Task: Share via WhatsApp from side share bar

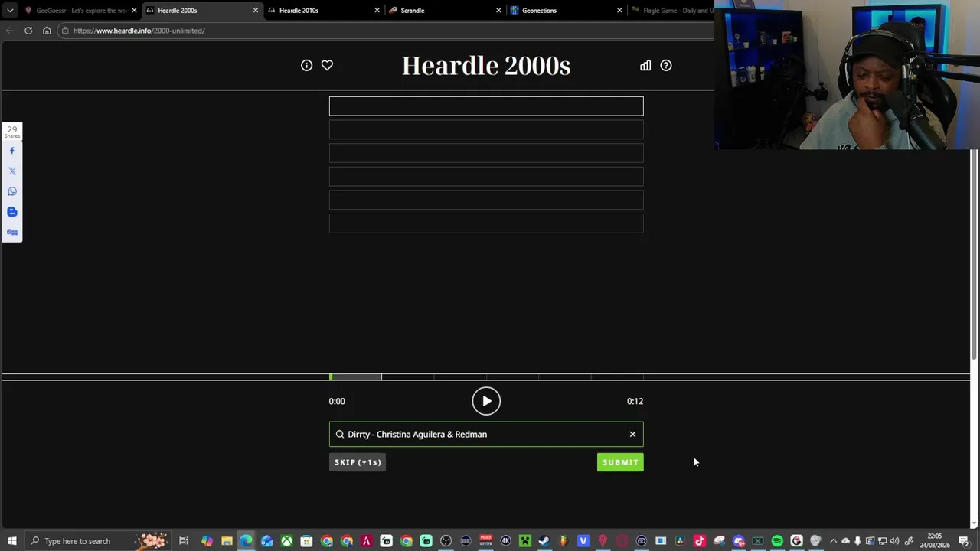Action: (12, 191)
